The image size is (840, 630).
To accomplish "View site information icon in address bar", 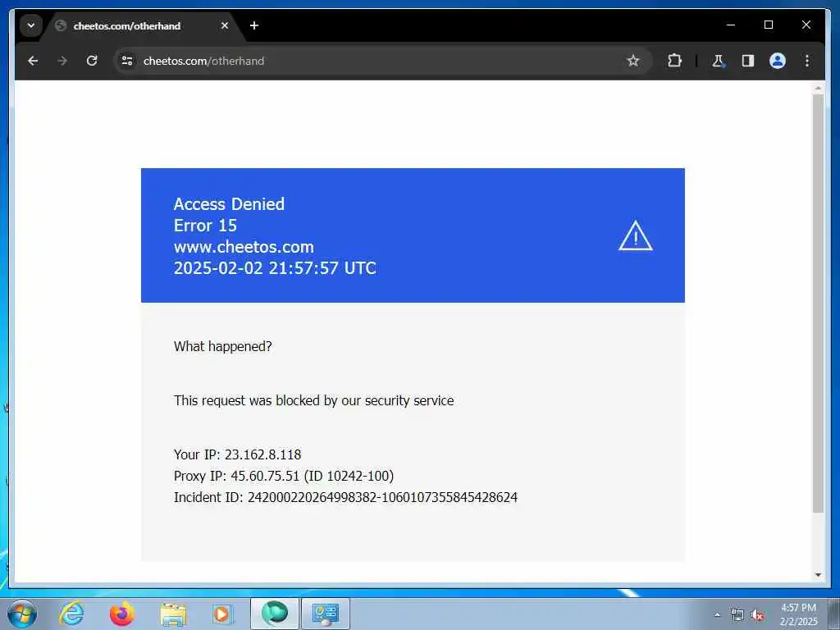I will (x=127, y=61).
